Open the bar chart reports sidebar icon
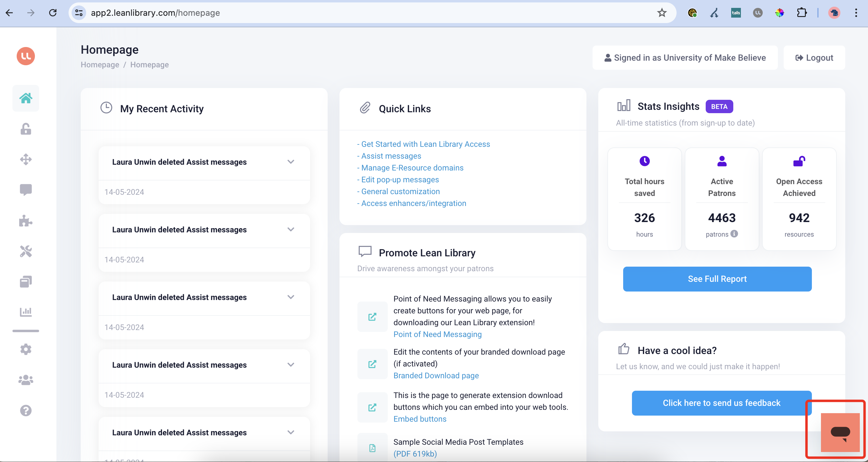Screen dimensions: 868x462 [25, 312]
